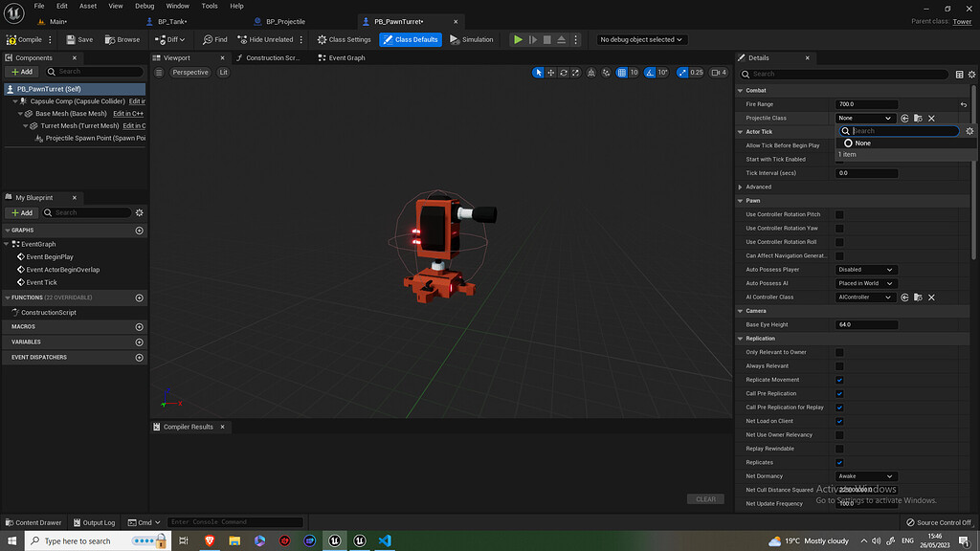Screen dimensions: 980x551
Task: Open the Content Drawer
Action: (34, 522)
